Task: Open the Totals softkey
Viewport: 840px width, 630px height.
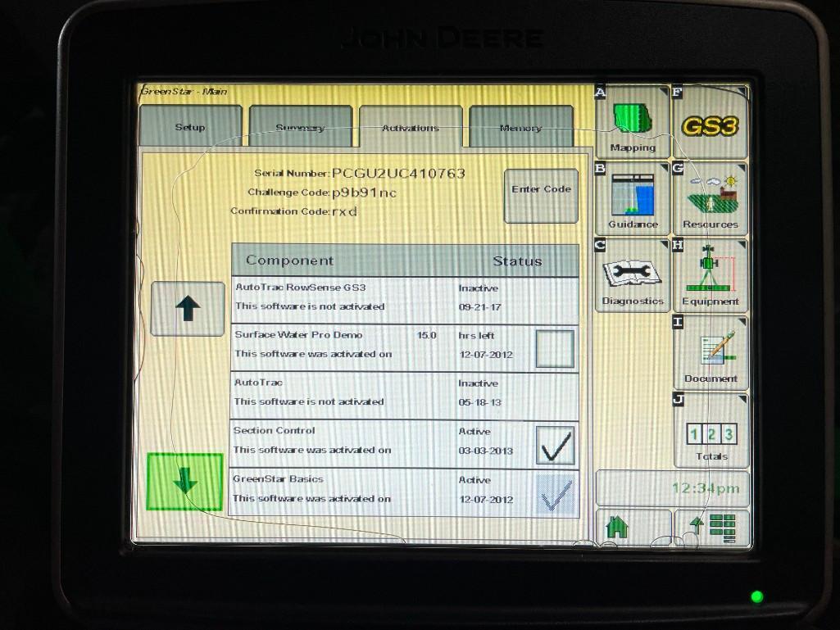Action: click(711, 430)
